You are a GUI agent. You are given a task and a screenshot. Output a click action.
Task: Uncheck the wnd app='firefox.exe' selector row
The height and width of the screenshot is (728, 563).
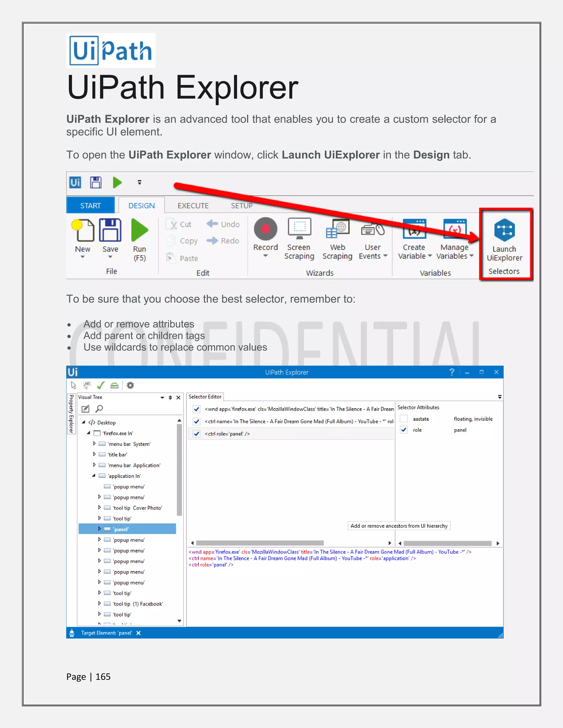pyautogui.click(x=197, y=409)
